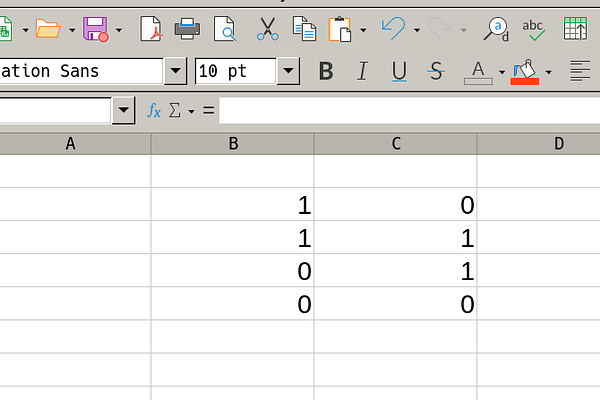The image size is (600, 400).
Task: Click the Undo arrow icon
Action: click(x=393, y=29)
